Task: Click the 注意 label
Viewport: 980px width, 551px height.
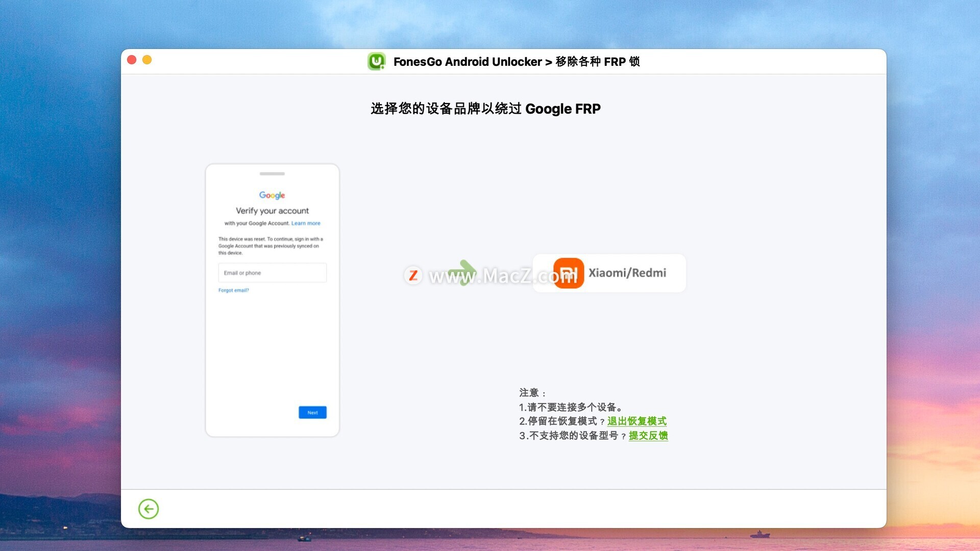Action: pos(532,392)
